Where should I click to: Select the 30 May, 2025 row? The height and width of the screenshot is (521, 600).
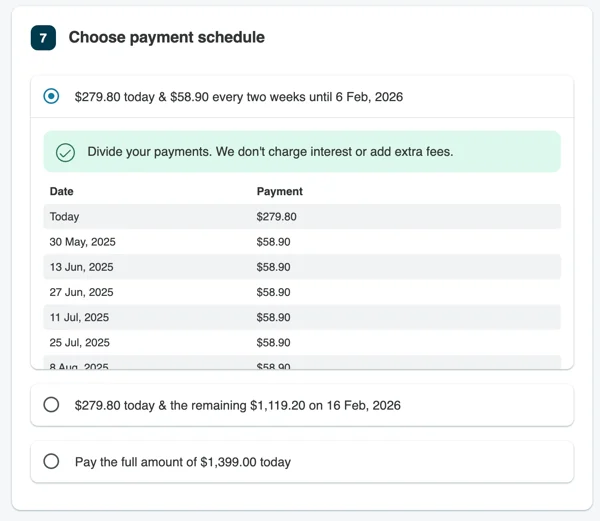point(302,242)
